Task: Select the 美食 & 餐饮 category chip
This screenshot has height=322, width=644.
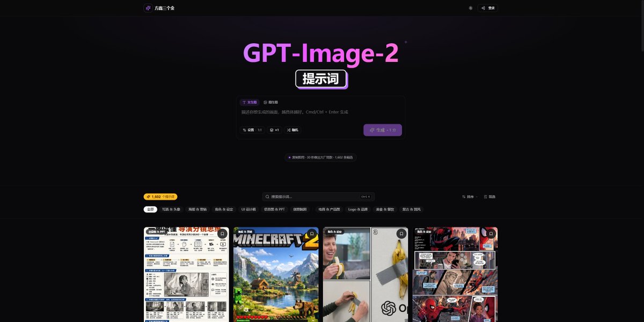Action: tap(385, 209)
